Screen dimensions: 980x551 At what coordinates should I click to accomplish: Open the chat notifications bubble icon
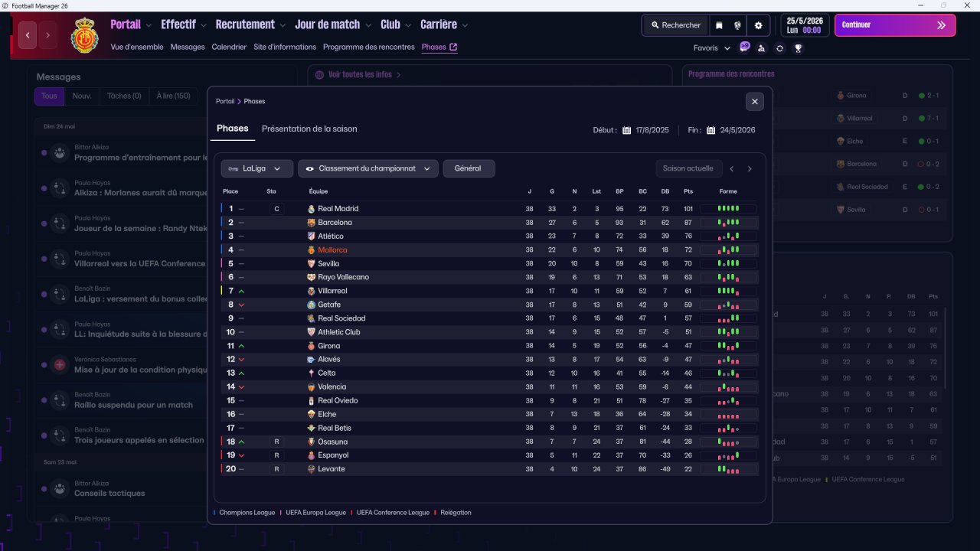(744, 47)
